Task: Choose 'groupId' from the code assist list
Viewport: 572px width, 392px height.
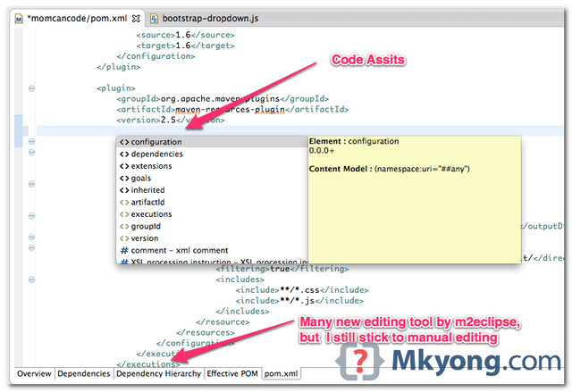Action: click(x=212, y=226)
